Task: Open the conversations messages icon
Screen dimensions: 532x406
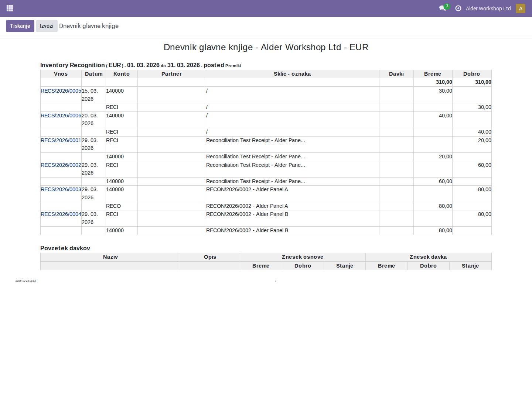Action: point(442,8)
